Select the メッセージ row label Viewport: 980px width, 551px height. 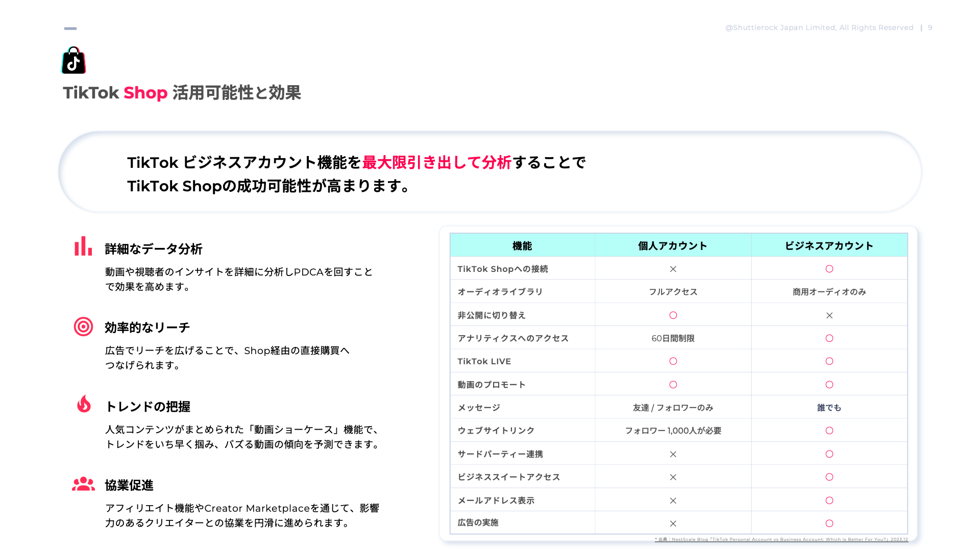tap(479, 408)
